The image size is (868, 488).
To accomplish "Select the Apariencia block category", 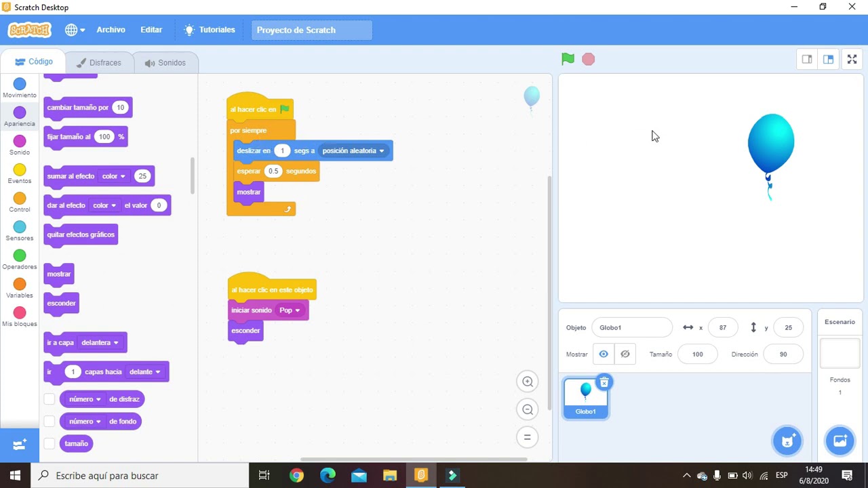I will [20, 116].
